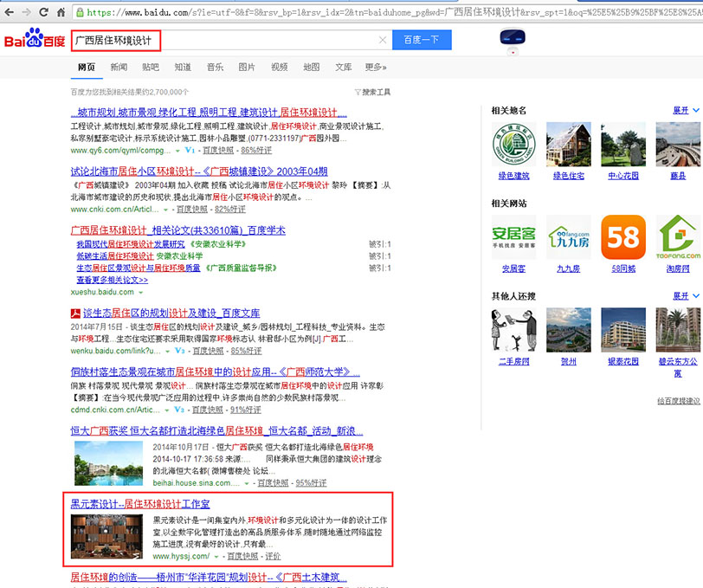Expand dropdown arrow after wenku.baidu.com URL
The height and width of the screenshot is (588, 703).
(167, 352)
